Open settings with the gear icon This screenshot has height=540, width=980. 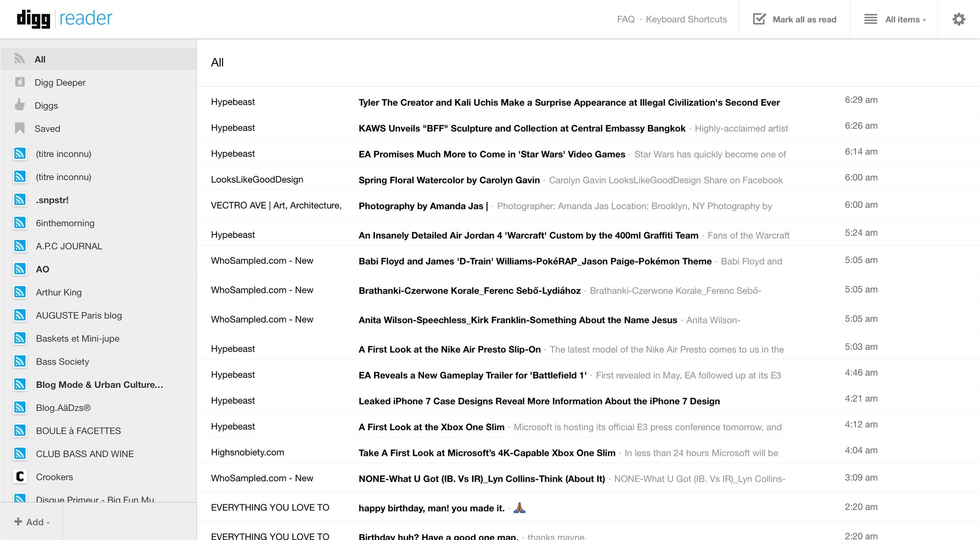(x=959, y=18)
